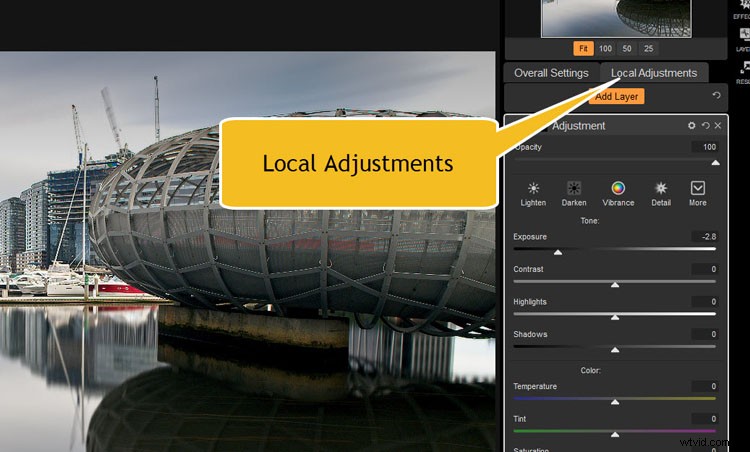Set the navigator zoom to 50
Image resolution: width=750 pixels, height=452 pixels.
click(x=627, y=48)
